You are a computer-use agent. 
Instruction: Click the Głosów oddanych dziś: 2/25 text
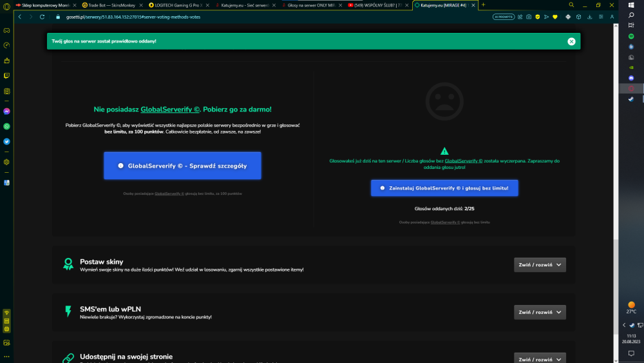pyautogui.click(x=444, y=208)
